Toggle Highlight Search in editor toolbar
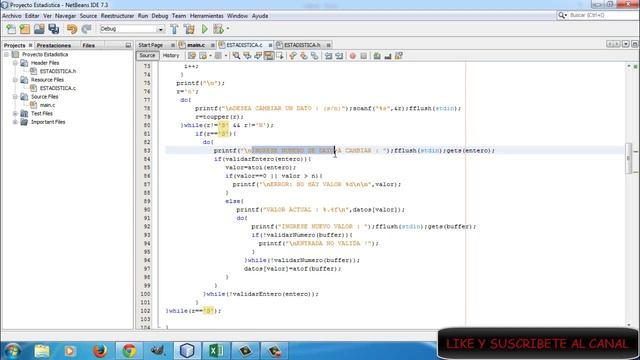The height and width of the screenshot is (360, 640). [x=269, y=56]
